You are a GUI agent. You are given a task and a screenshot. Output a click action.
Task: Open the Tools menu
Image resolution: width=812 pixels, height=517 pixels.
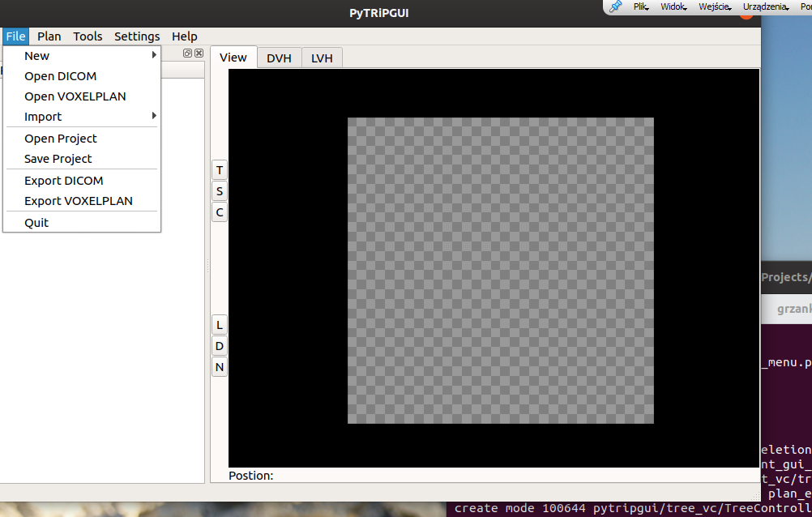88,36
